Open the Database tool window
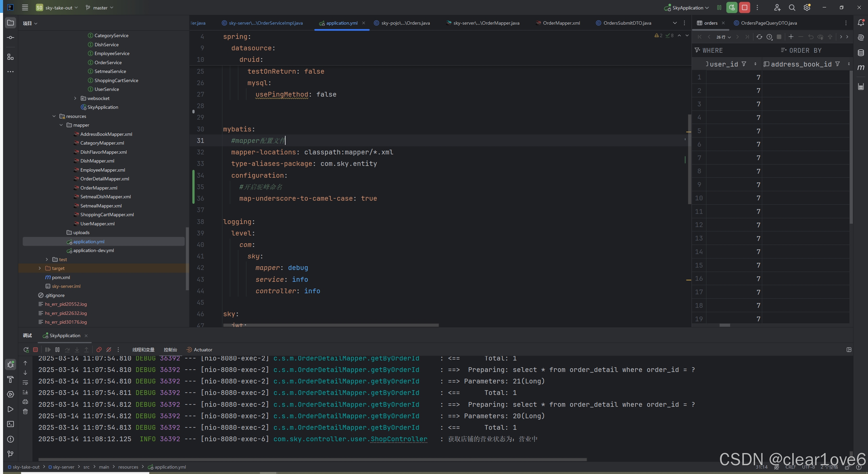The height and width of the screenshot is (474, 868). [861, 53]
